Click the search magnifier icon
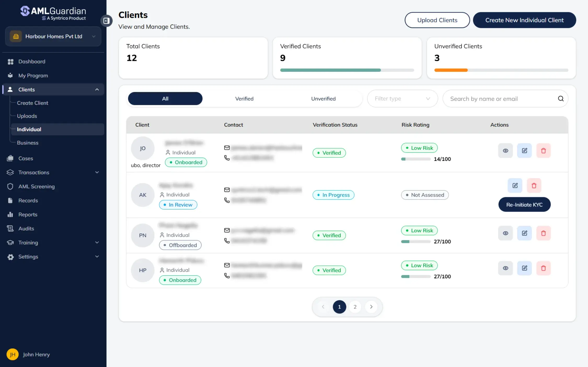Image resolution: width=588 pixels, height=367 pixels. pyautogui.click(x=561, y=99)
